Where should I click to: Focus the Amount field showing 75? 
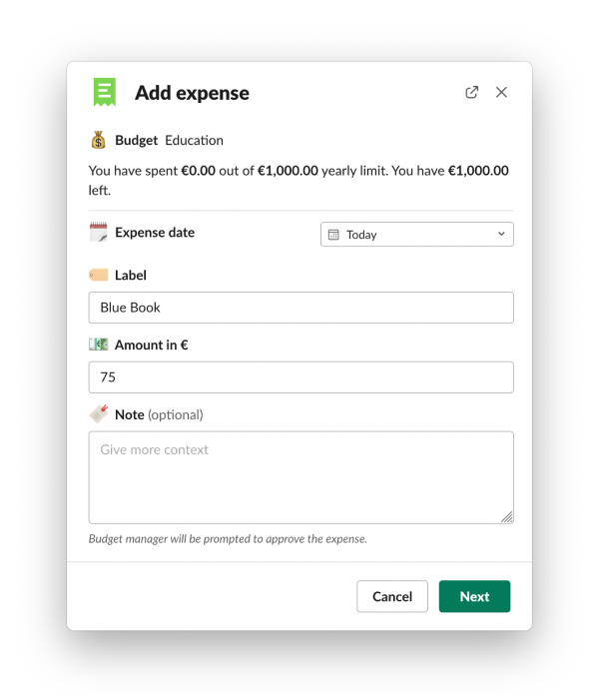click(x=300, y=377)
